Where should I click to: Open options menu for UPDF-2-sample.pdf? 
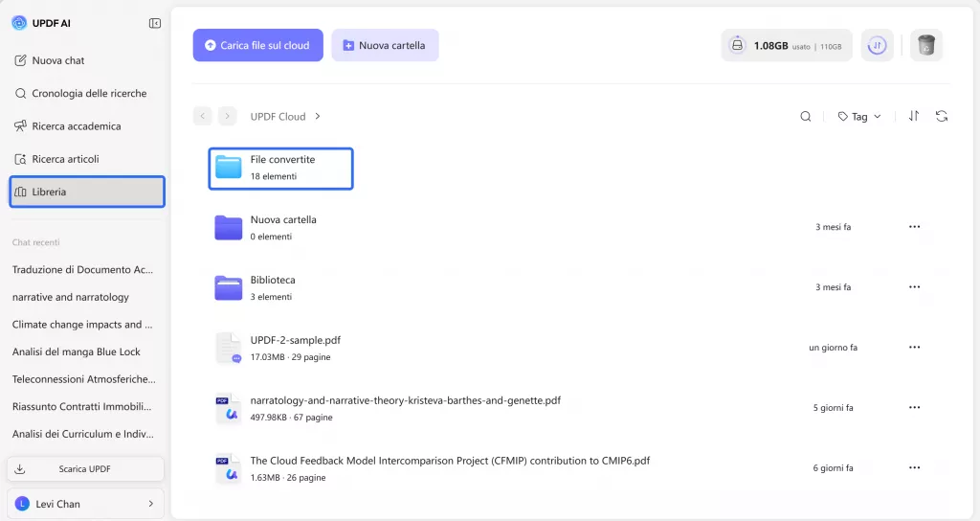tap(914, 348)
